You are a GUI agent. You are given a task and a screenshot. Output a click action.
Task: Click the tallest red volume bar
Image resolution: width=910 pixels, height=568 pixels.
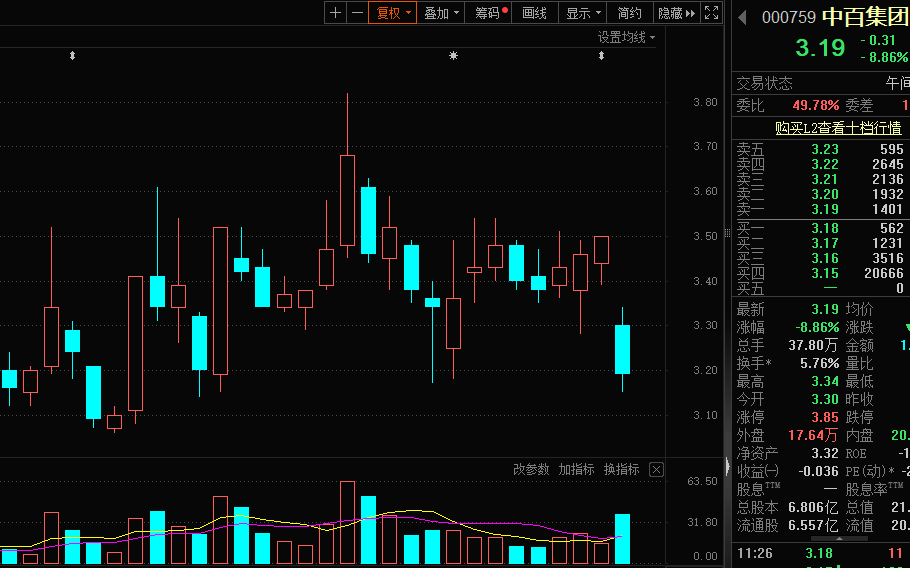coord(348,523)
